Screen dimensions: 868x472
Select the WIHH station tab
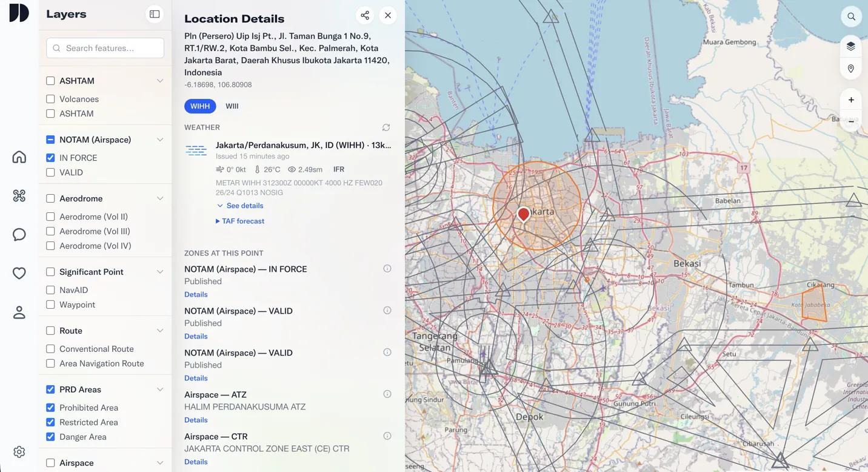(x=200, y=106)
